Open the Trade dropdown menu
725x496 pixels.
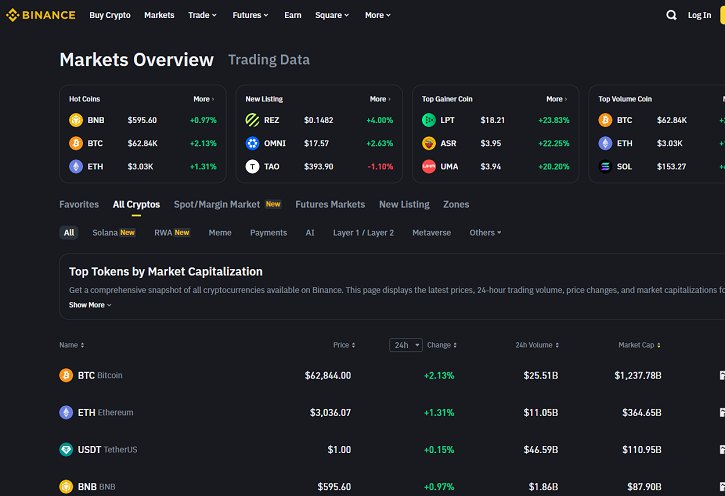pyautogui.click(x=202, y=15)
